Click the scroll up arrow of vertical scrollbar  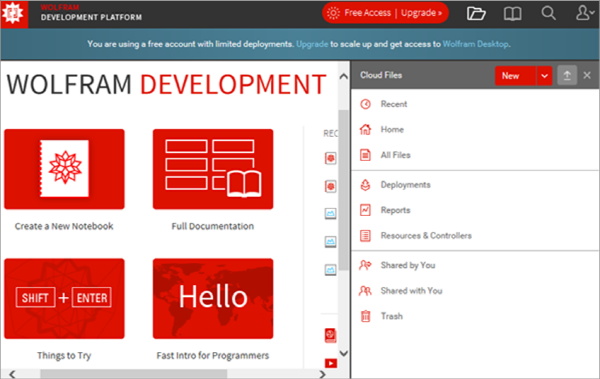344,77
